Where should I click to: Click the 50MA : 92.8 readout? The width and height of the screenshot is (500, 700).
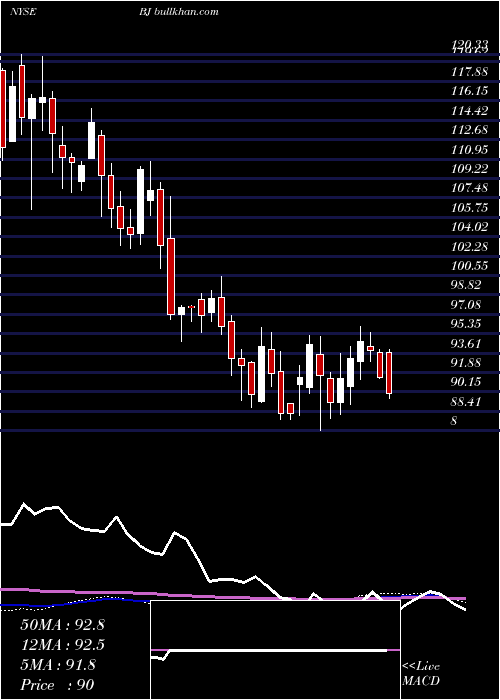tap(62, 625)
